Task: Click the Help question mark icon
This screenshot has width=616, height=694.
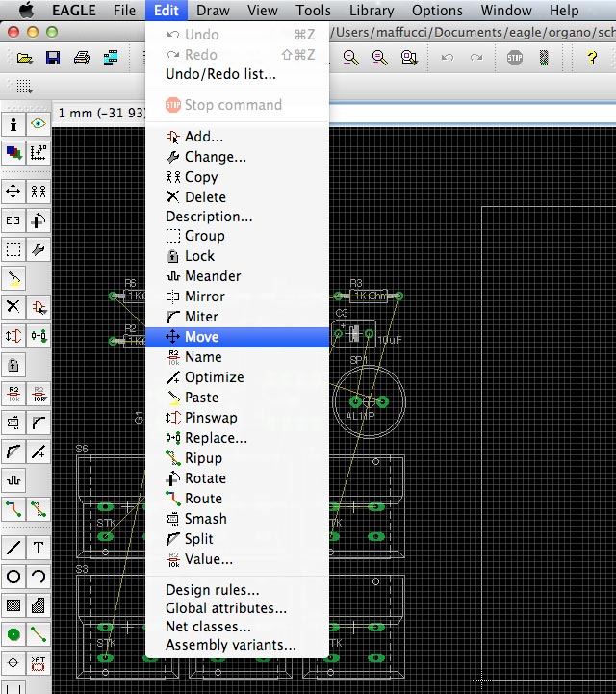Action: (x=592, y=58)
